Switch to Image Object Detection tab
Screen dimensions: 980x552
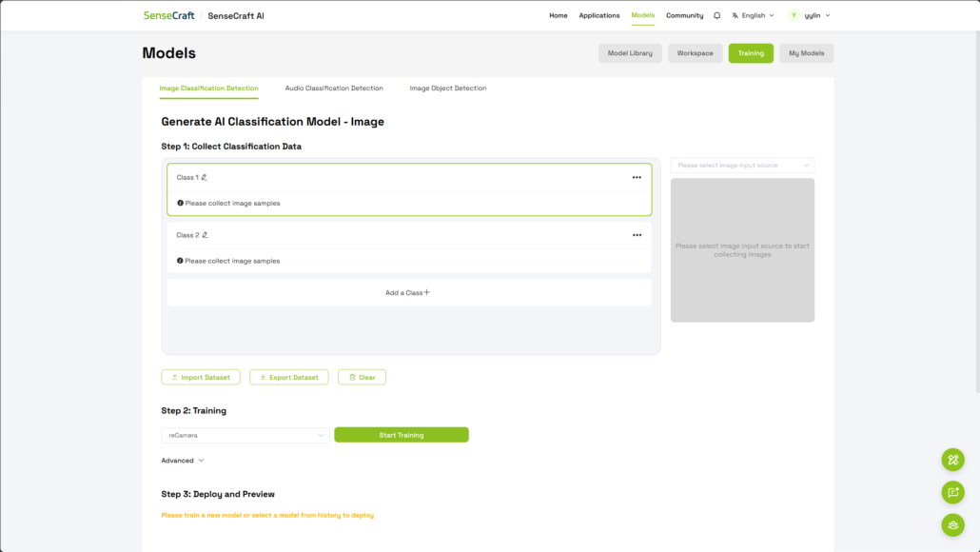tap(447, 89)
